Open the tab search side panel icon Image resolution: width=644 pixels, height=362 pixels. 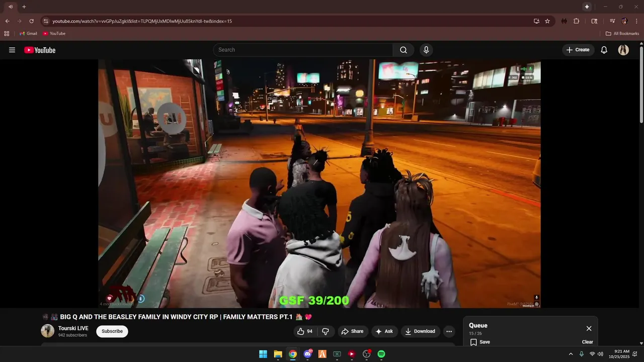(594, 21)
